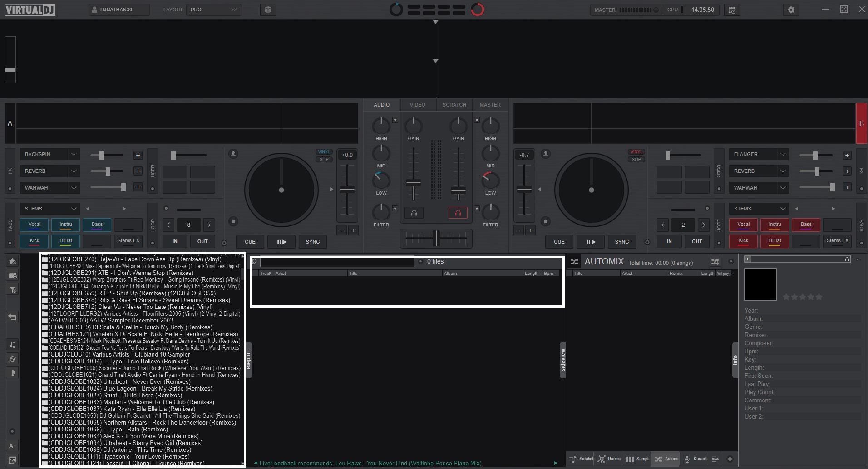The image size is (868, 469).
Task: Open the WAHWAH effect dropdown on deck A
Action: click(50, 188)
